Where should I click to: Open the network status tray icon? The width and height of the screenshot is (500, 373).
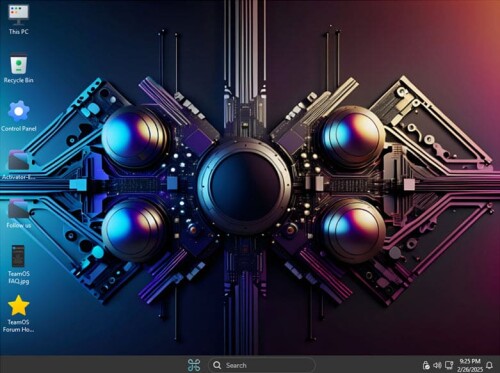[x=449, y=365]
